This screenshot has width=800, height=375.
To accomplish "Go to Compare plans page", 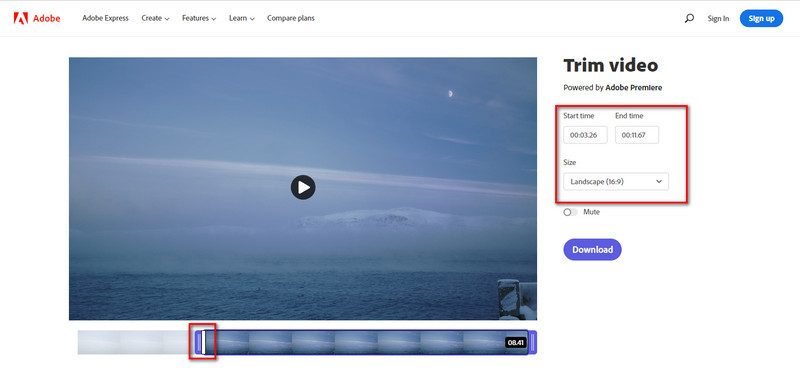I will tap(291, 18).
